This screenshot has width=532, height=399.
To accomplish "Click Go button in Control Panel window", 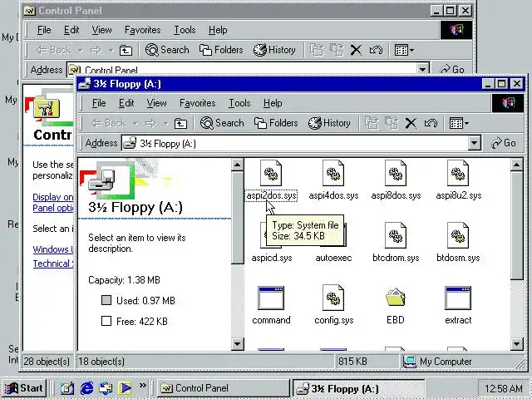I will 452,69.
